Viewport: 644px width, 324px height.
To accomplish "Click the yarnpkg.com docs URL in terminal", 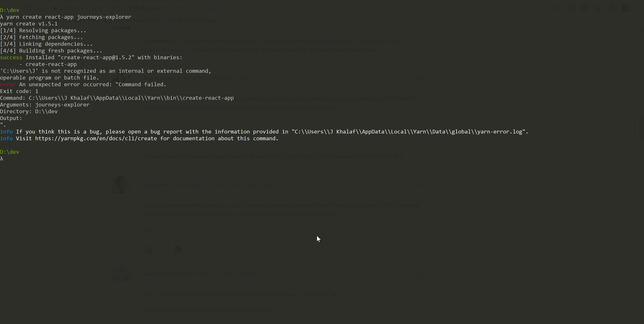I will click(x=96, y=139).
